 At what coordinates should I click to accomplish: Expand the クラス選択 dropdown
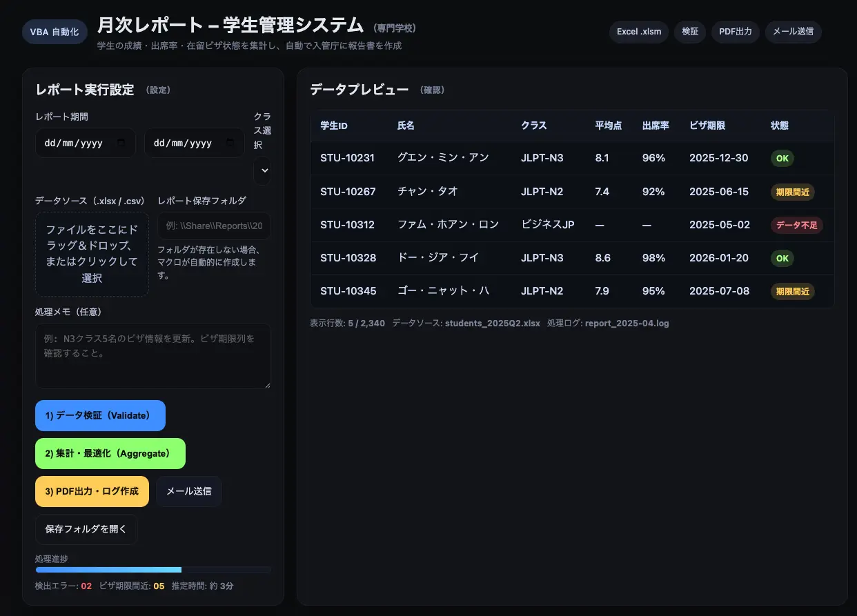tap(262, 170)
